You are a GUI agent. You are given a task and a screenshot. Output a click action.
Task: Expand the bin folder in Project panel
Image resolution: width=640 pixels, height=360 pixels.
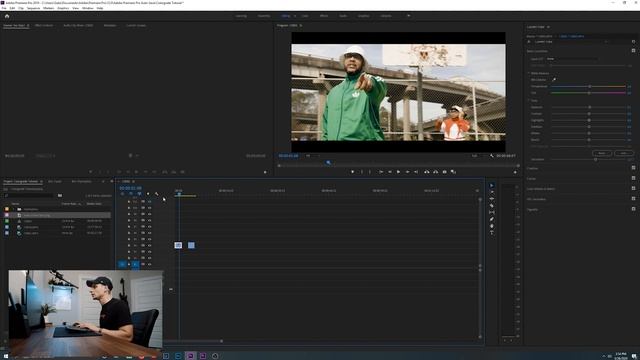(13, 209)
